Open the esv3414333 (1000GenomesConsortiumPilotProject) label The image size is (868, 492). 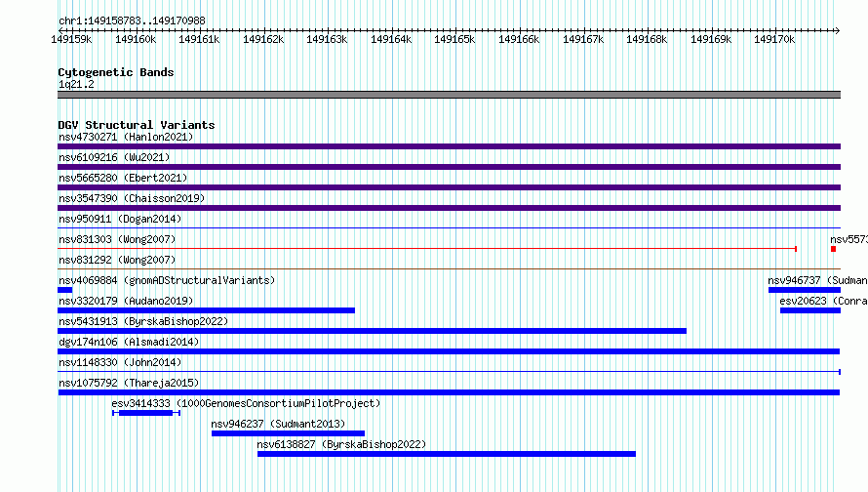click(246, 403)
